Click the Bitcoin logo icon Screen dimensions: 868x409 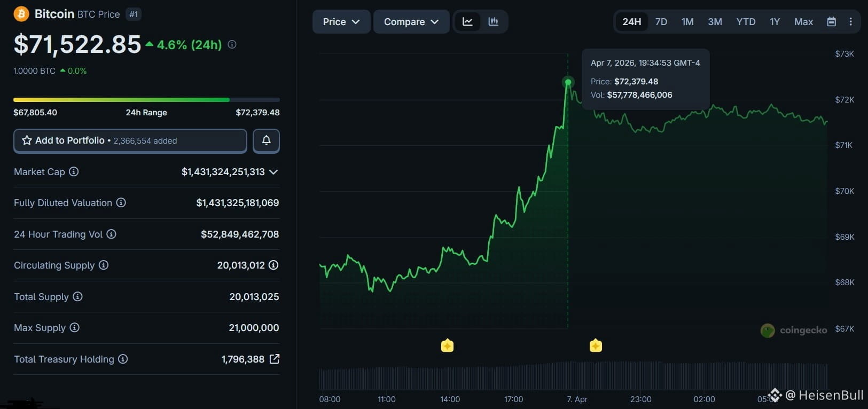pos(21,14)
